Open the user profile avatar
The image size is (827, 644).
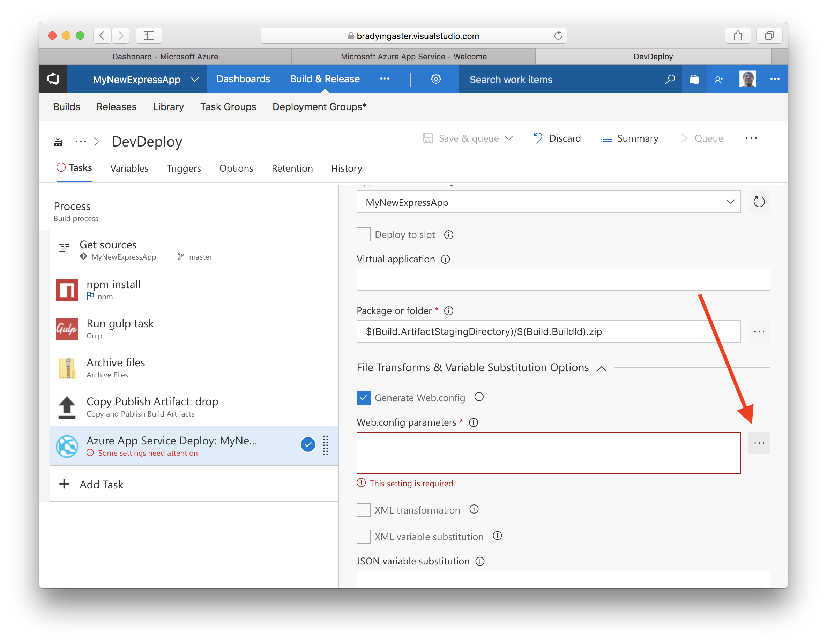[747, 79]
